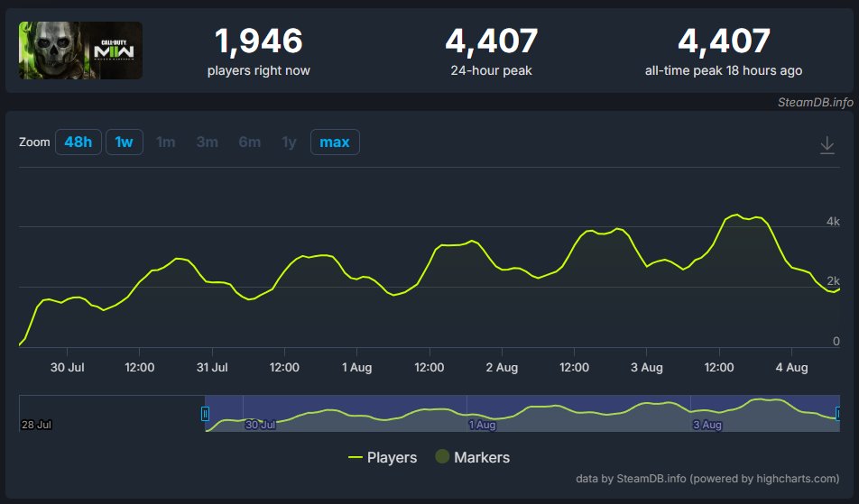
Task: Click the Zoom label text
Action: tap(34, 142)
